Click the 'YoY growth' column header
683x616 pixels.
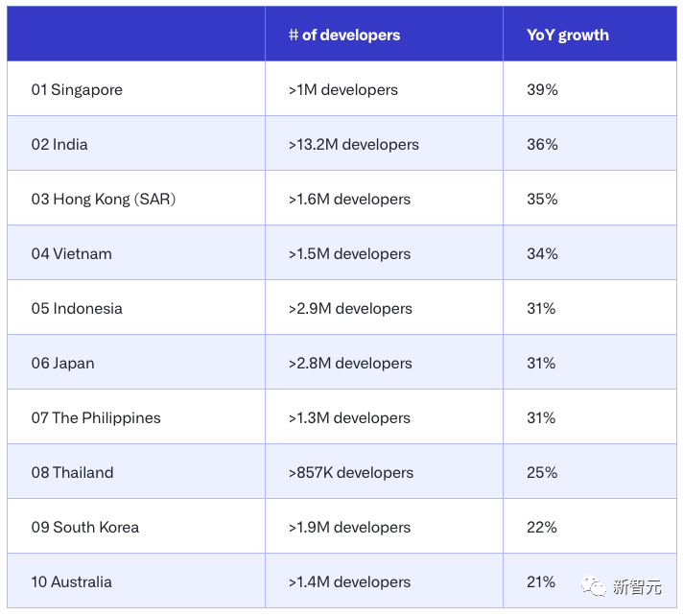click(x=568, y=35)
